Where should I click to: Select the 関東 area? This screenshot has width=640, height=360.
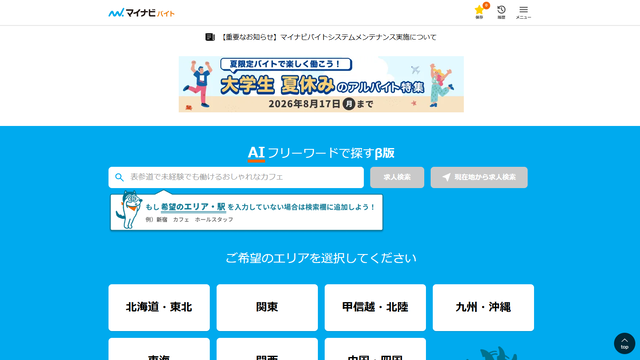pyautogui.click(x=267, y=307)
